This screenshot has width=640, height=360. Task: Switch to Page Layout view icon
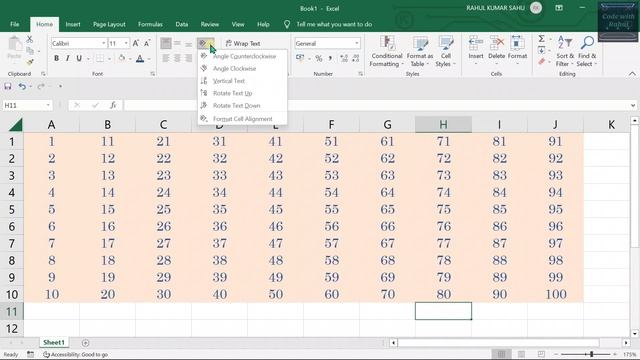521,354
